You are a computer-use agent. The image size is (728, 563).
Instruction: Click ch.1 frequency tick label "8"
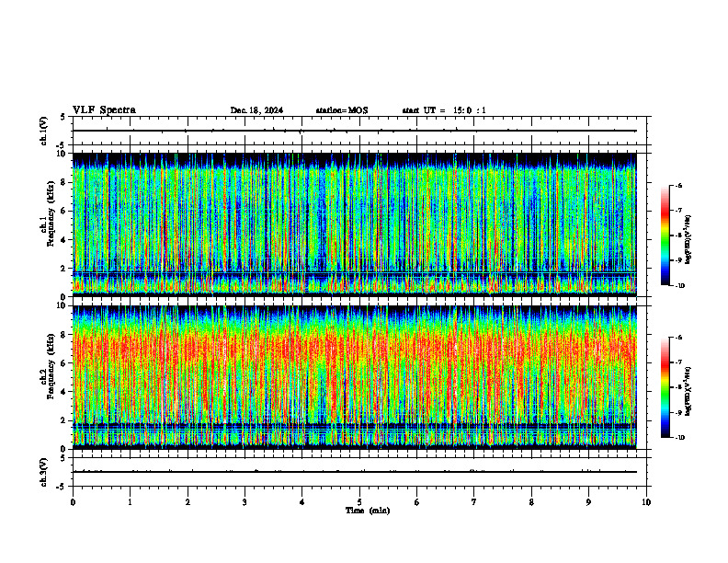pyautogui.click(x=64, y=182)
